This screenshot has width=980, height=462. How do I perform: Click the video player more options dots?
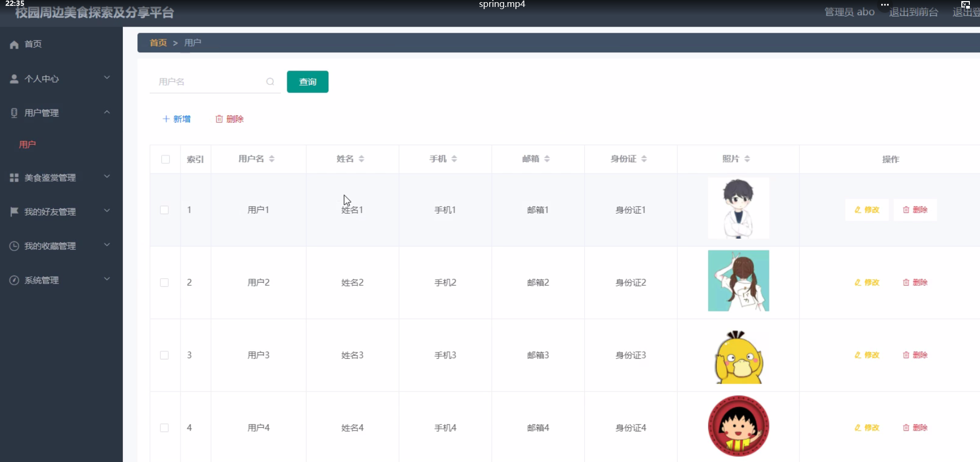coord(885,5)
